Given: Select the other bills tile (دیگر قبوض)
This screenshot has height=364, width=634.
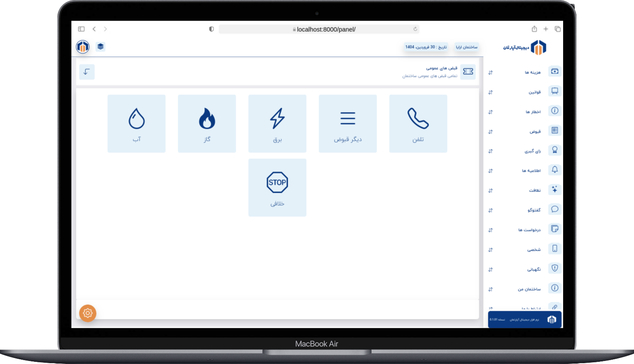Looking at the screenshot, I should point(348,124).
